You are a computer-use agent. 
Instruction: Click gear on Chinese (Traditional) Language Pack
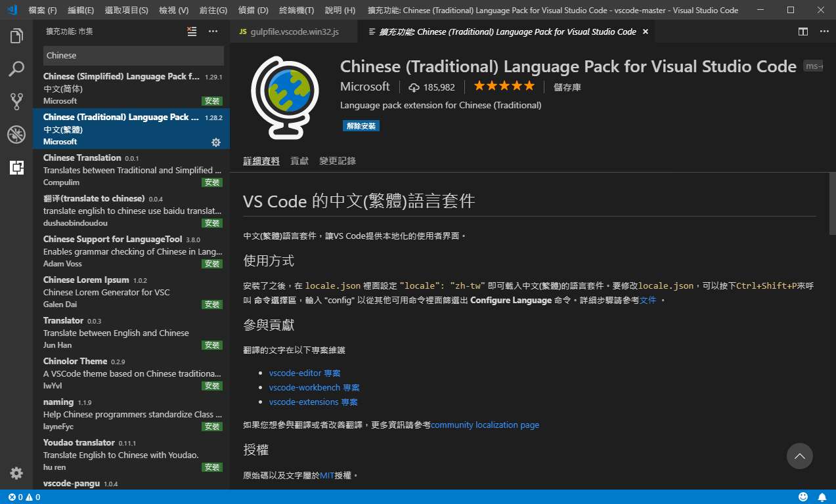click(x=215, y=142)
